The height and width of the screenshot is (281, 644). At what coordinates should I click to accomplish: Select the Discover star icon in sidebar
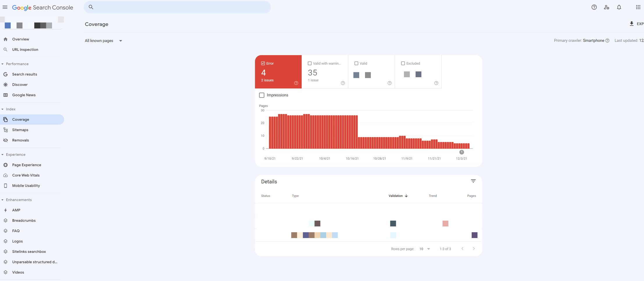pos(6,84)
